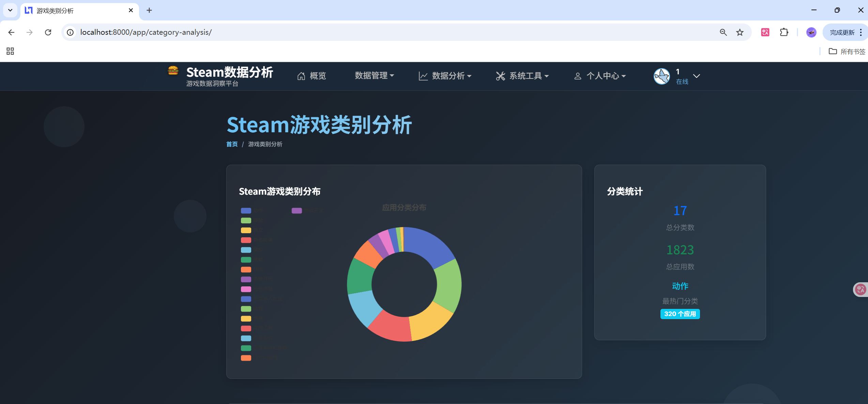Click the floating translate icon at window edge
868x404 pixels.
861,289
